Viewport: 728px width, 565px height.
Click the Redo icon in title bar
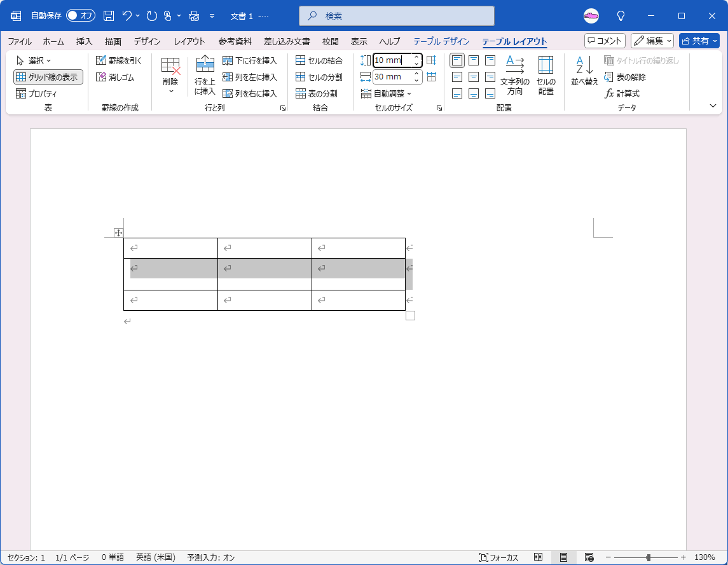pos(152,16)
